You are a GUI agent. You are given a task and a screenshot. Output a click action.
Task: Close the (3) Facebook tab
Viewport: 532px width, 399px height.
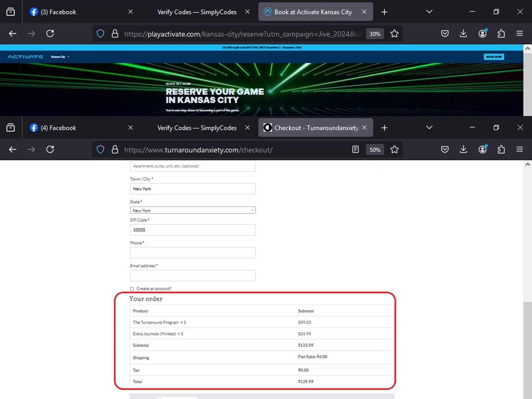(131, 12)
